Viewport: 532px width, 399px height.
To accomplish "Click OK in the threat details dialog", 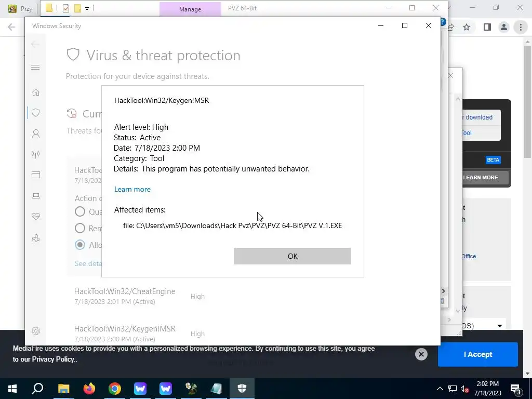I will (x=292, y=256).
